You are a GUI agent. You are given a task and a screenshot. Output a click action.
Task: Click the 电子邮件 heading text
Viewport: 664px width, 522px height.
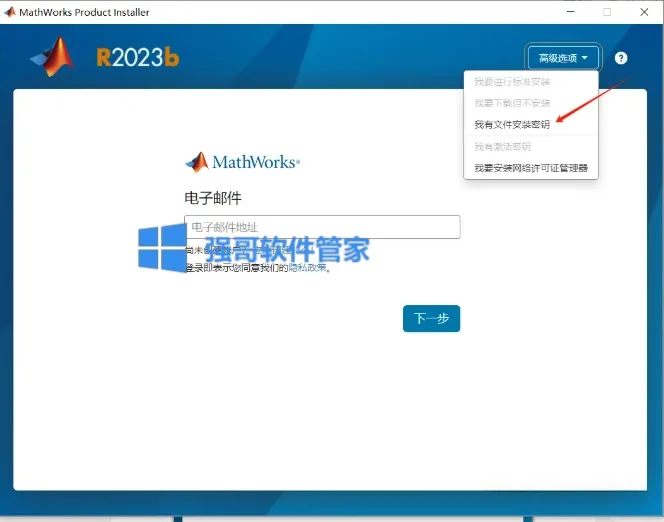point(213,198)
